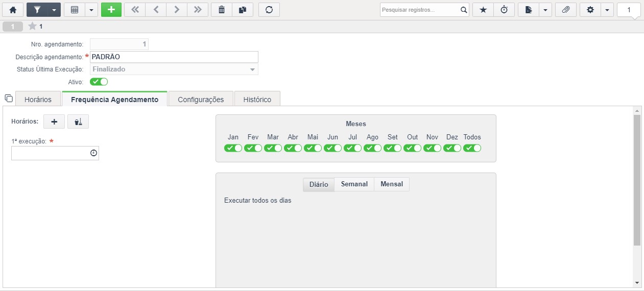Viewport: 644px width, 291px height.
Task: Expand the filter dropdown arrow
Action: (54, 10)
